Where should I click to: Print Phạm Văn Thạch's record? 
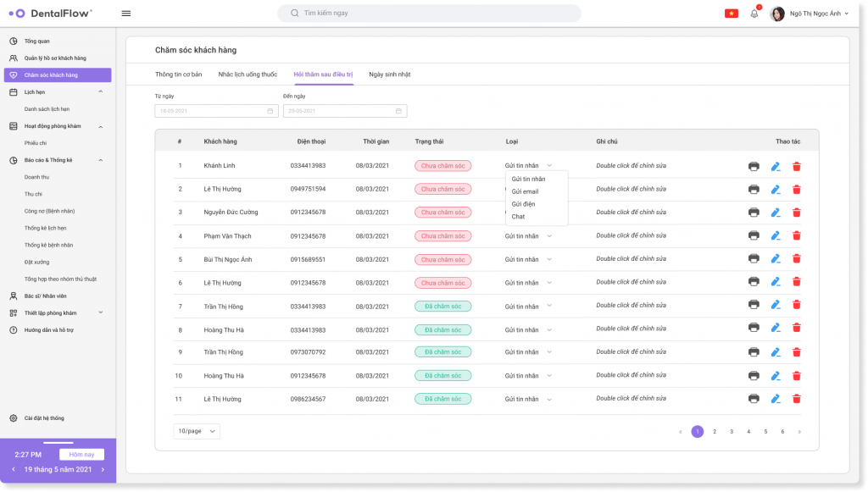point(754,235)
